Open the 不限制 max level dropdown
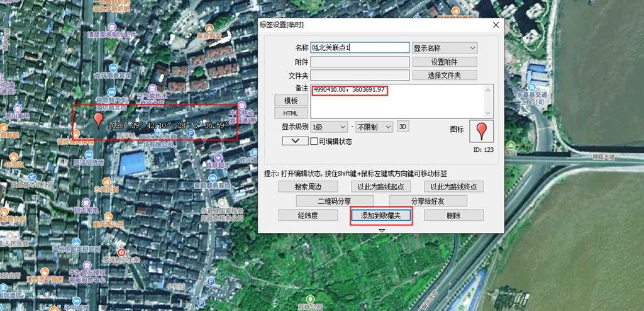This screenshot has width=644, height=311. (374, 127)
